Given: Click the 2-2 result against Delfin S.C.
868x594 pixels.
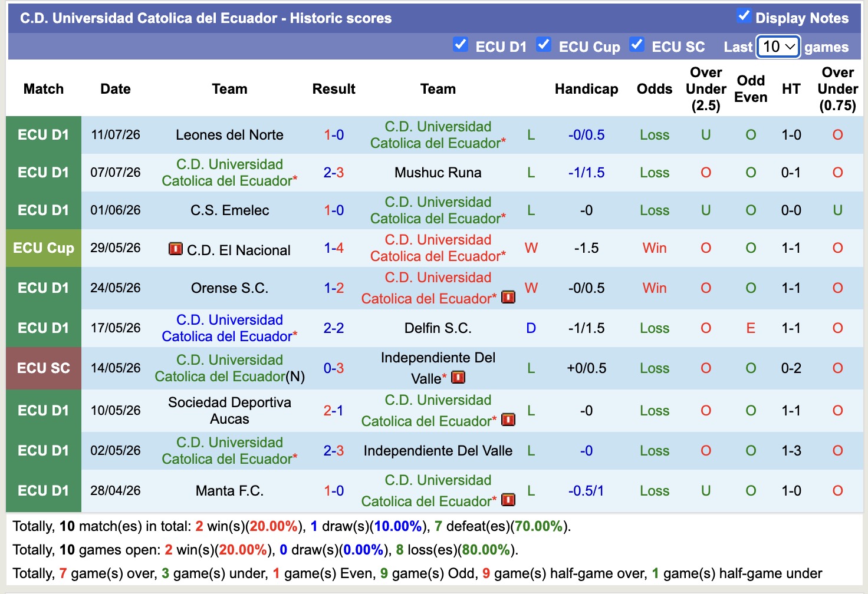Looking at the screenshot, I should pyautogui.click(x=334, y=328).
